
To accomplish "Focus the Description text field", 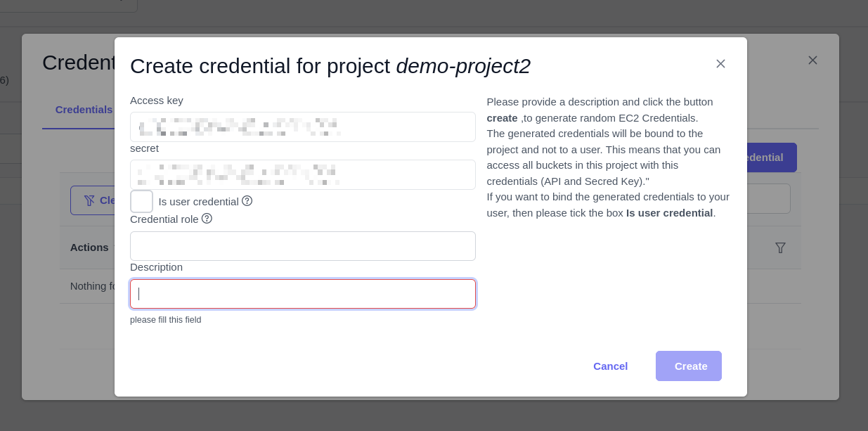I will 302,294.
